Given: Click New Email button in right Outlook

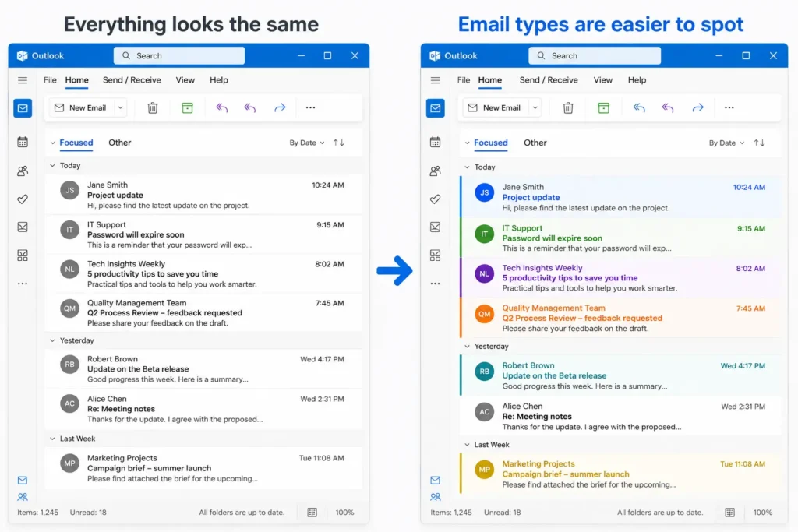Looking at the screenshot, I should [x=495, y=107].
